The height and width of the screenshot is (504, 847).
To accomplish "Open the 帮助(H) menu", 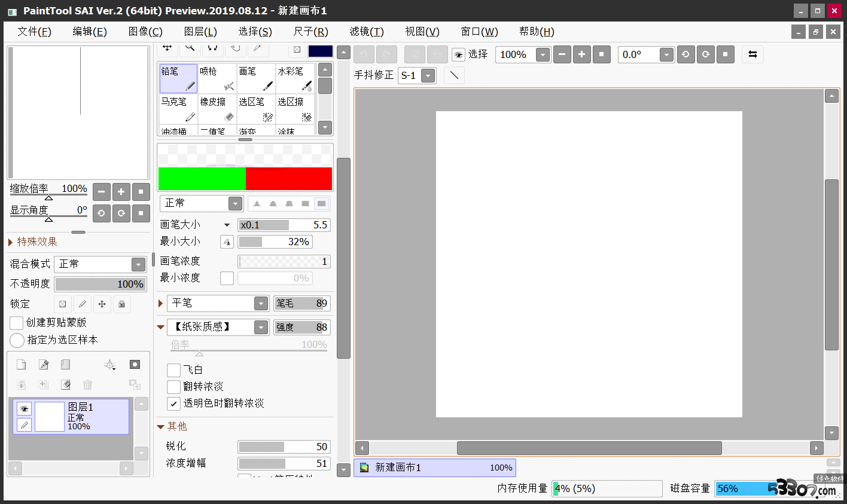I will (x=537, y=32).
